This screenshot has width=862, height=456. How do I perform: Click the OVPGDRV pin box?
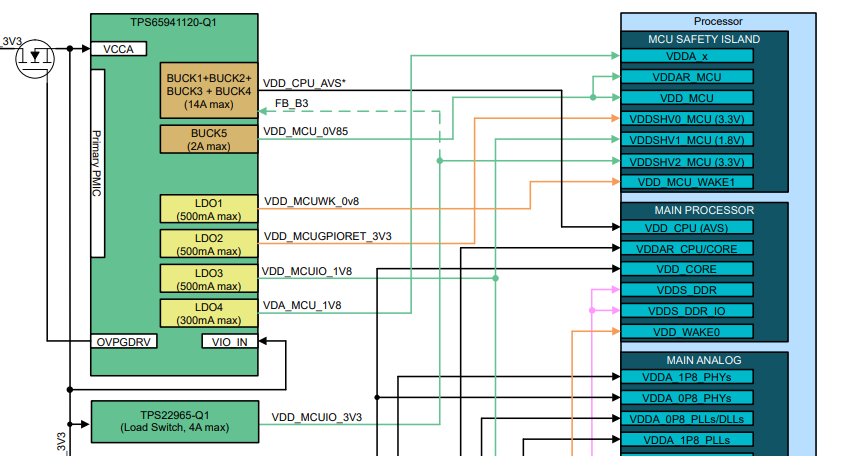[x=124, y=342]
